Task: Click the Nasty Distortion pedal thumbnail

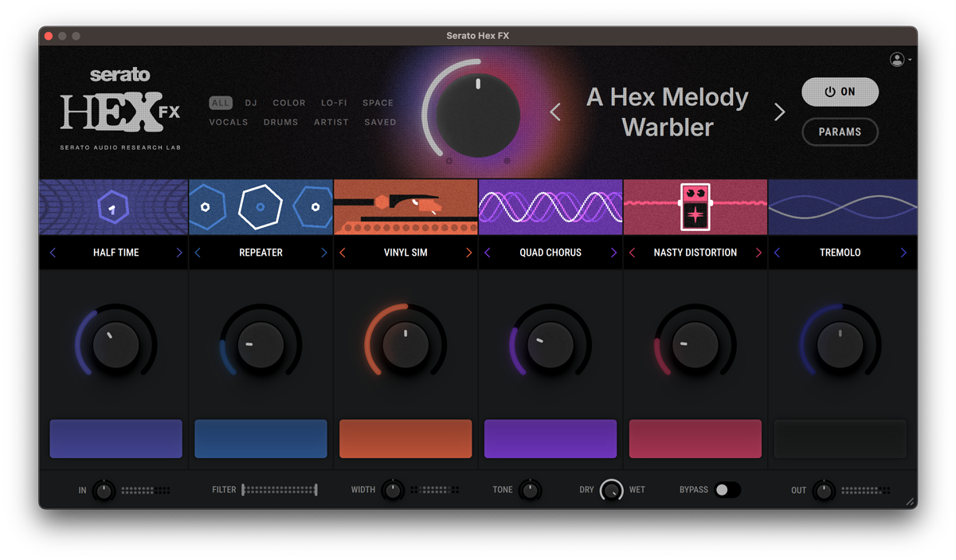Action: coord(695,206)
